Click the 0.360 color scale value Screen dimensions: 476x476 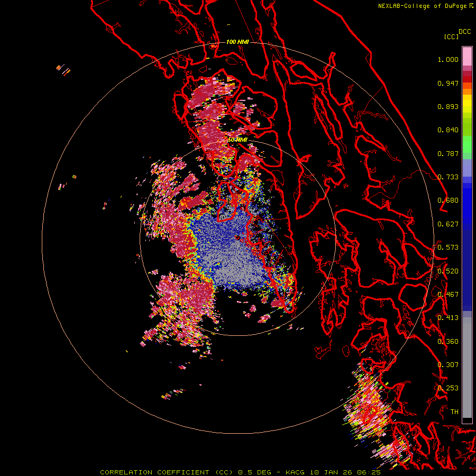click(448, 342)
